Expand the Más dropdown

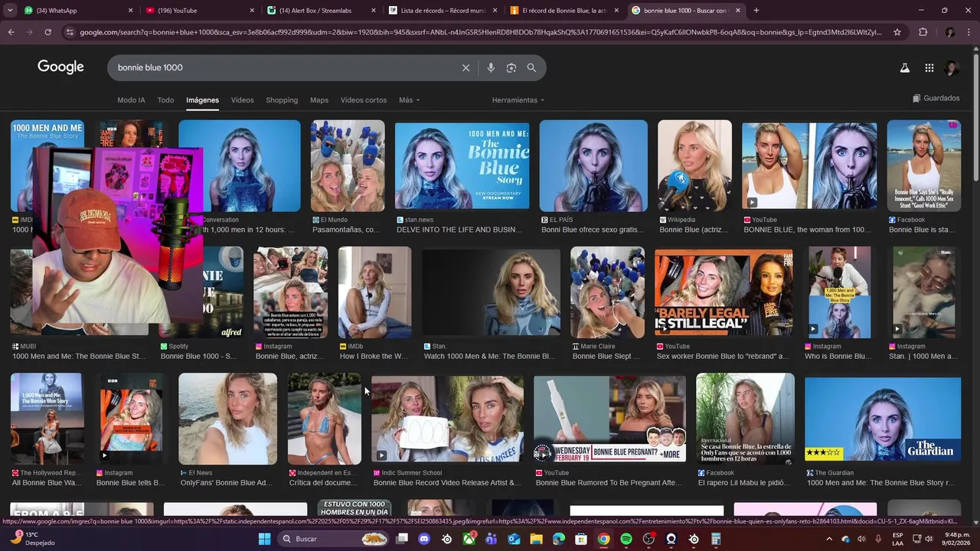[409, 100]
